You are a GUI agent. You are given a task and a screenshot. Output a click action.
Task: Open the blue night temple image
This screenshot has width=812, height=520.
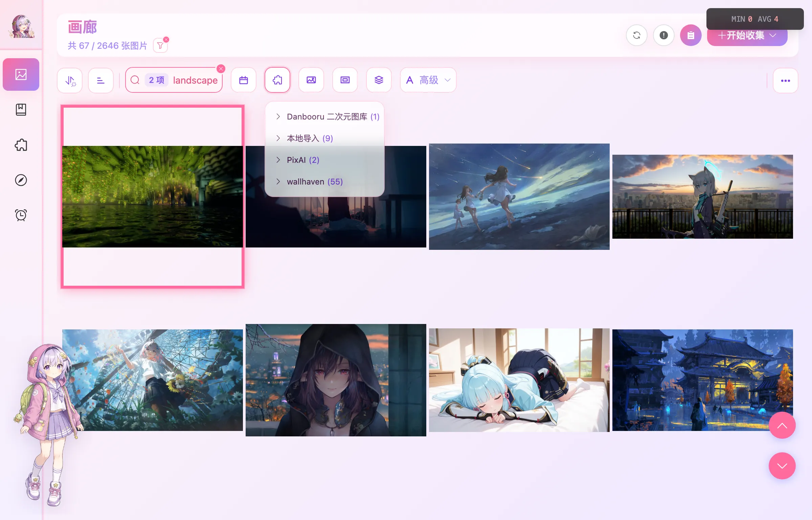click(703, 380)
